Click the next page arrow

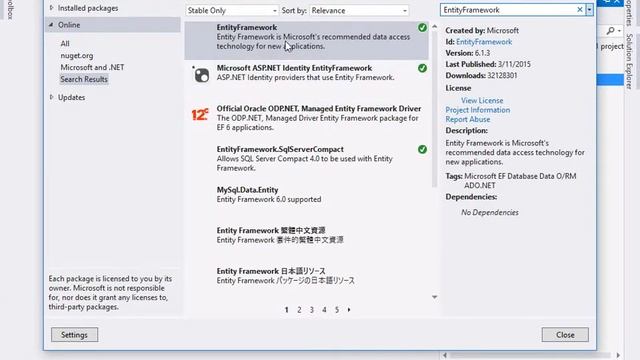(x=349, y=310)
